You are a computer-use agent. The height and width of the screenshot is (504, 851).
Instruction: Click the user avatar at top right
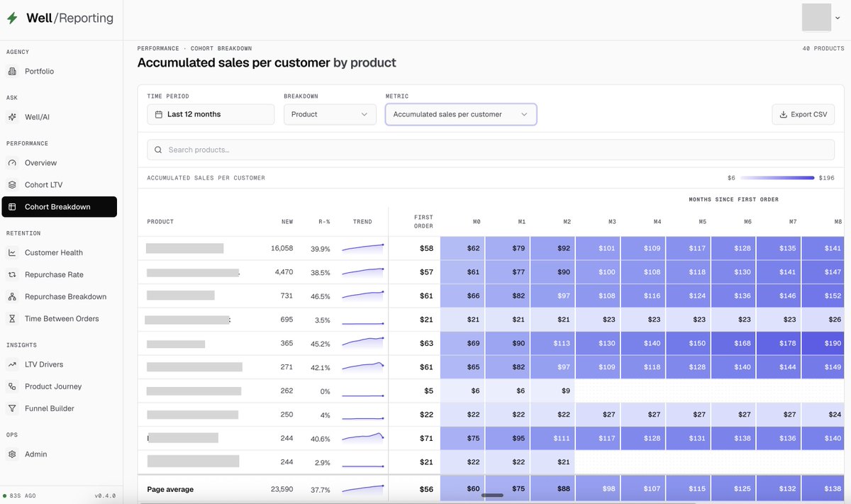click(816, 17)
